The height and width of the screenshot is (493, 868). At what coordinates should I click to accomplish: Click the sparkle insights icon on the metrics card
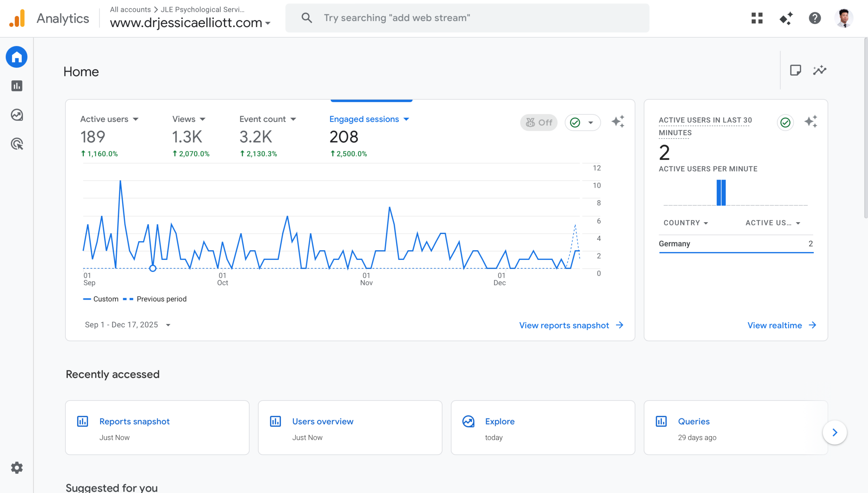[x=618, y=122]
